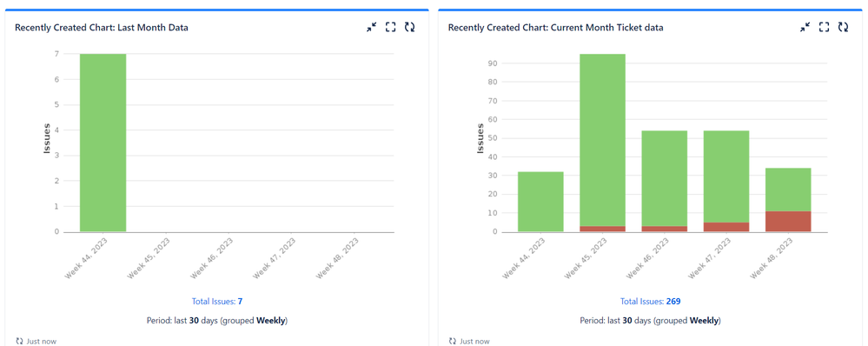This screenshot has width=868, height=346.
Task: Click 'Issues' axis label in Last Month chart
Action: tap(47, 138)
